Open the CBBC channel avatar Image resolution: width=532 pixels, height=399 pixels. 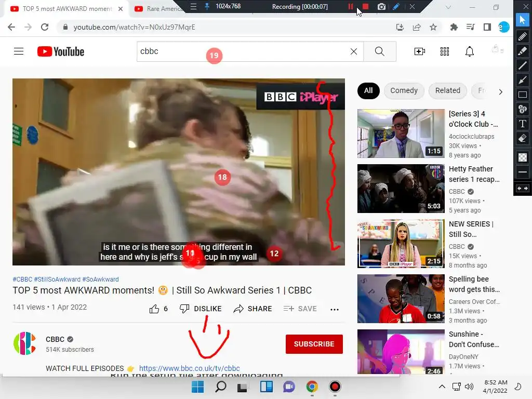(24, 343)
